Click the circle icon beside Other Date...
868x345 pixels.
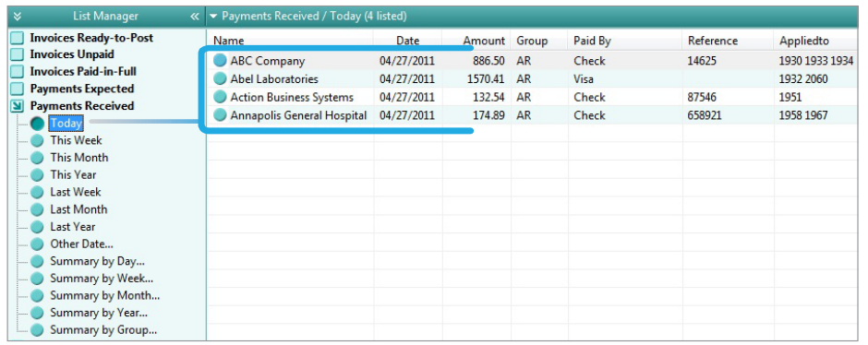tap(37, 244)
